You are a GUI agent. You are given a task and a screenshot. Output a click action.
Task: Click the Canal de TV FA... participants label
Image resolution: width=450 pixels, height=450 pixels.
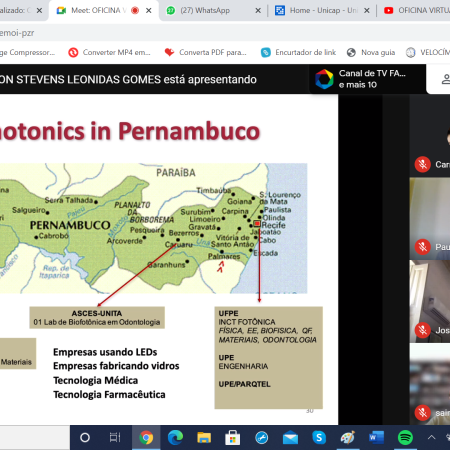[x=372, y=79]
